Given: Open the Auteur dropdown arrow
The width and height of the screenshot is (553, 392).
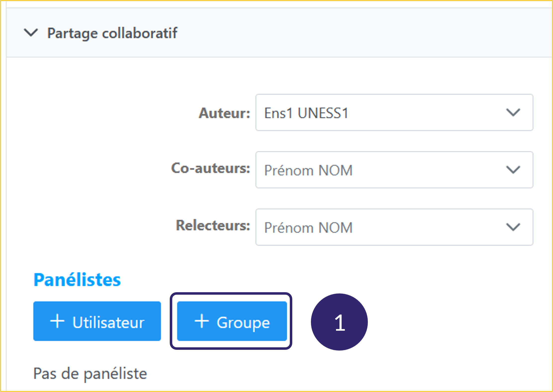Looking at the screenshot, I should (513, 112).
